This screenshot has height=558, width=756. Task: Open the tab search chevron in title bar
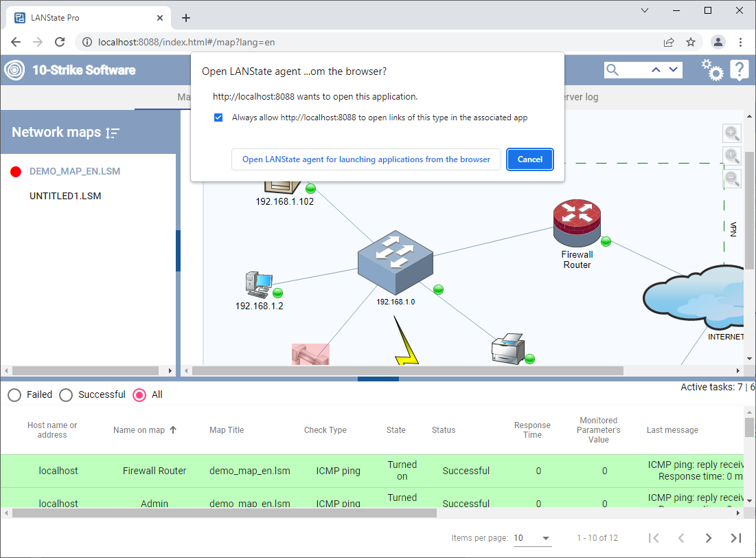(645, 10)
